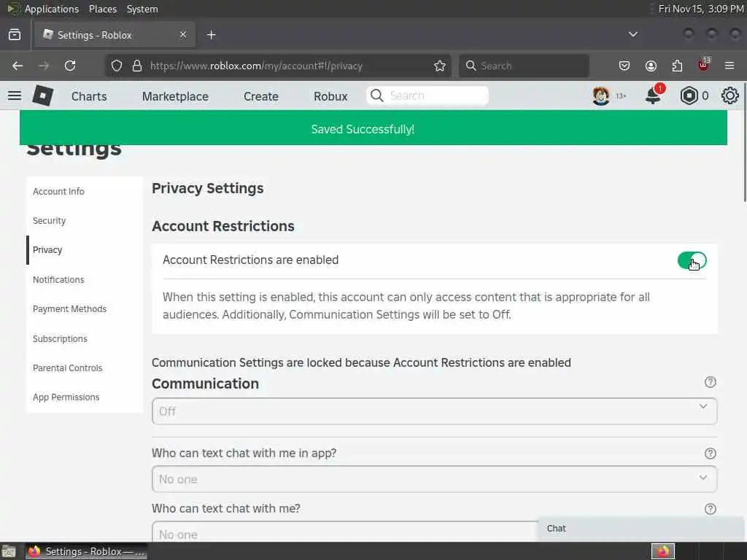Click the Settings - Roblox taskbar button
This screenshot has height=560, width=747.
86,551
